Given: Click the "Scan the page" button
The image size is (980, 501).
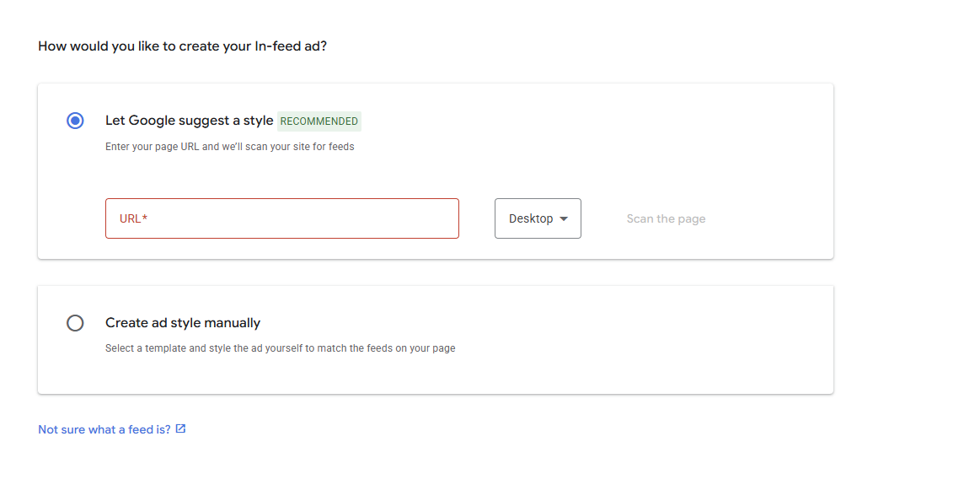Looking at the screenshot, I should click(667, 219).
